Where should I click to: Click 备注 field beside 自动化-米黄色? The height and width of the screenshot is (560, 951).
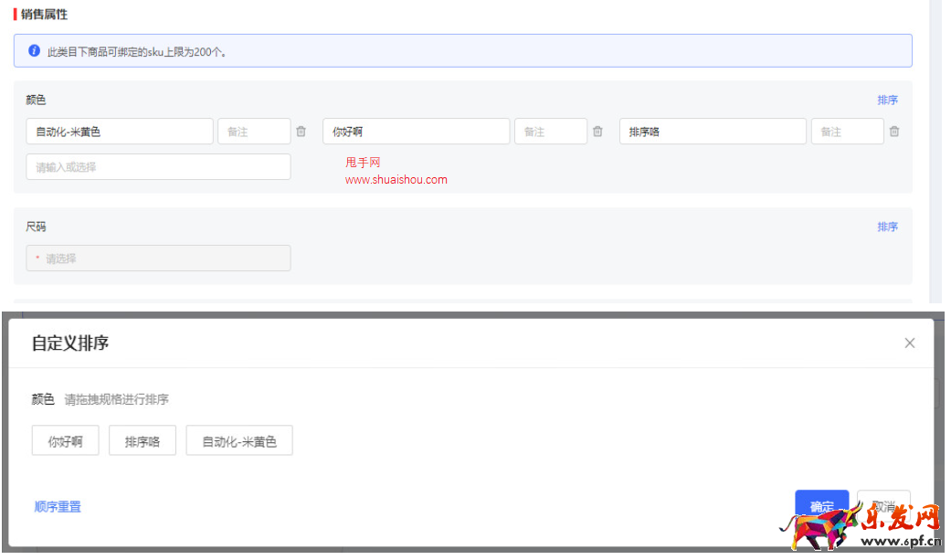click(254, 132)
